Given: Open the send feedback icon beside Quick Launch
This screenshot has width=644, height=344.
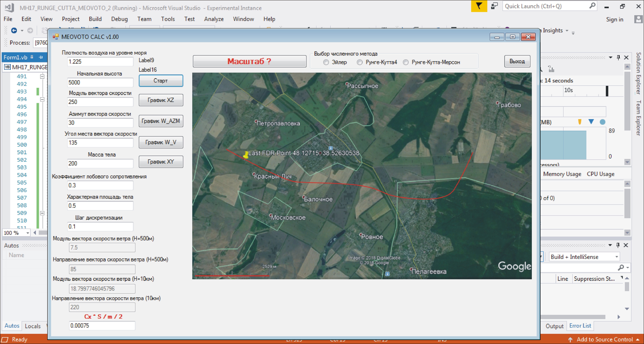Looking at the screenshot, I should tap(494, 6).
